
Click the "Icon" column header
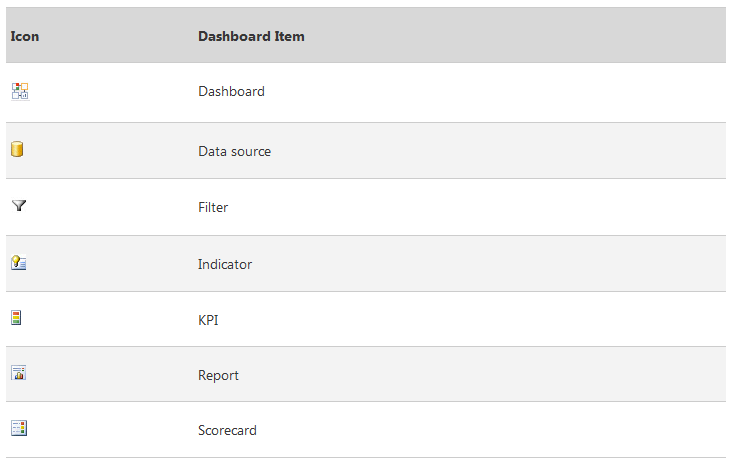click(25, 36)
